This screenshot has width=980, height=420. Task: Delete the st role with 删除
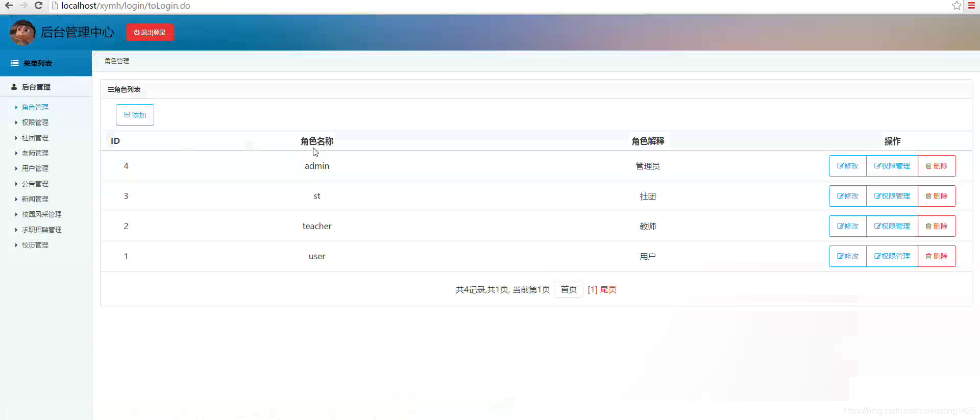(x=937, y=196)
